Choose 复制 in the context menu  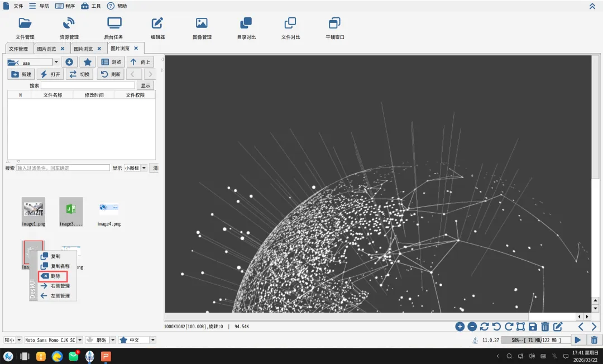(x=57, y=256)
